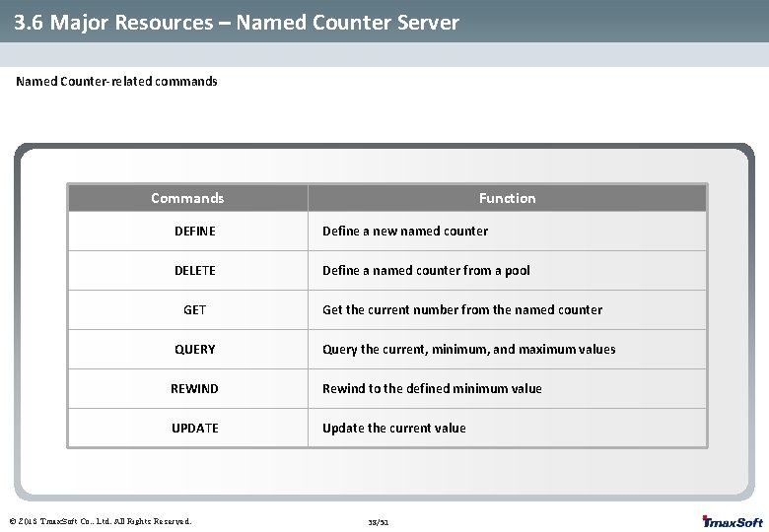Click 'Get the current number from the named counter'
This screenshot has height=532, width=769.
tap(462, 309)
